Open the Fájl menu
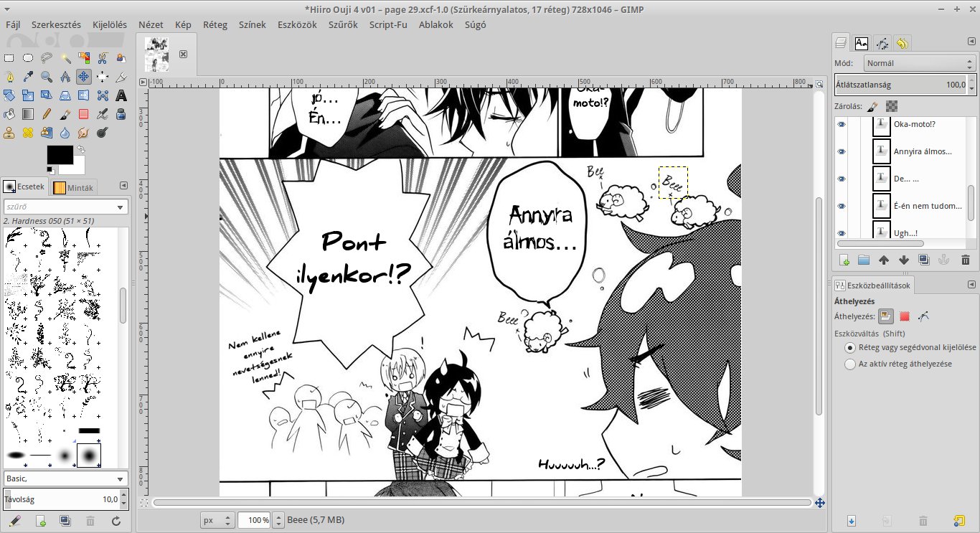980x533 pixels. [x=13, y=24]
